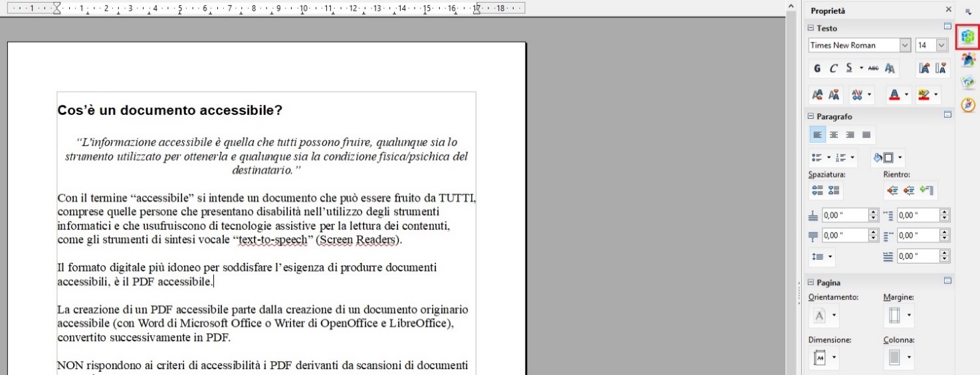
Task: Close the Proprietà sidebar deck
Action: [x=948, y=11]
